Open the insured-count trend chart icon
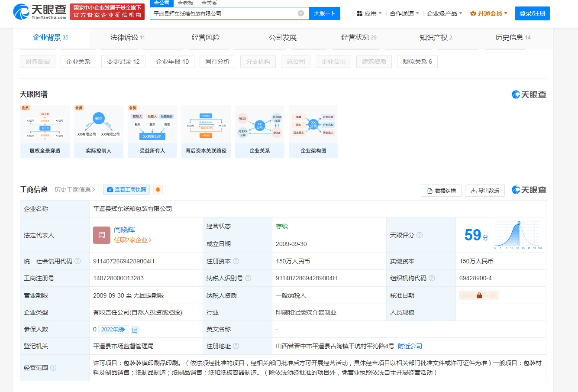The width and height of the screenshot is (578, 392). point(135,330)
